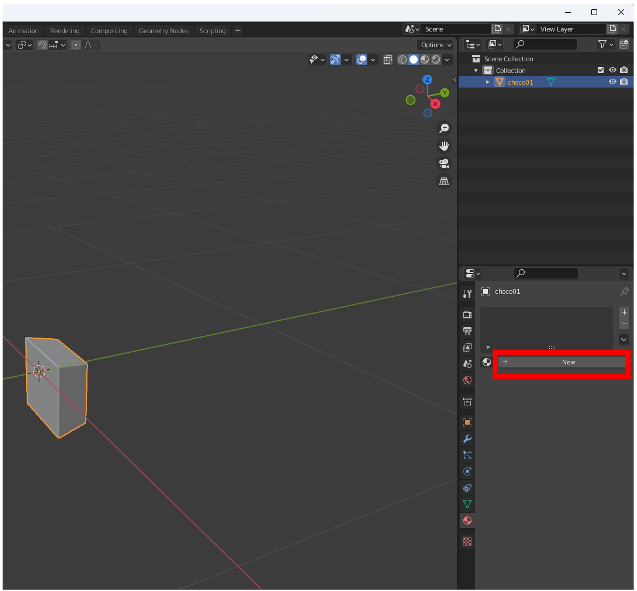Uncheck the Collection exclude checkbox
This screenshot has width=637, height=591.
tap(600, 70)
